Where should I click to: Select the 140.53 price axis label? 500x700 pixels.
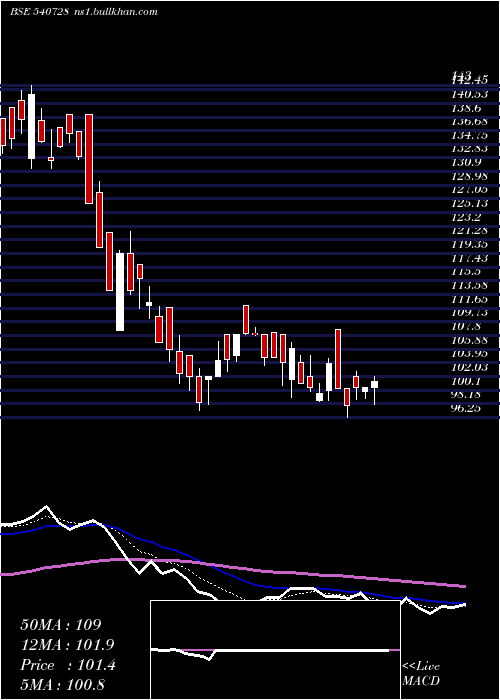pos(468,94)
